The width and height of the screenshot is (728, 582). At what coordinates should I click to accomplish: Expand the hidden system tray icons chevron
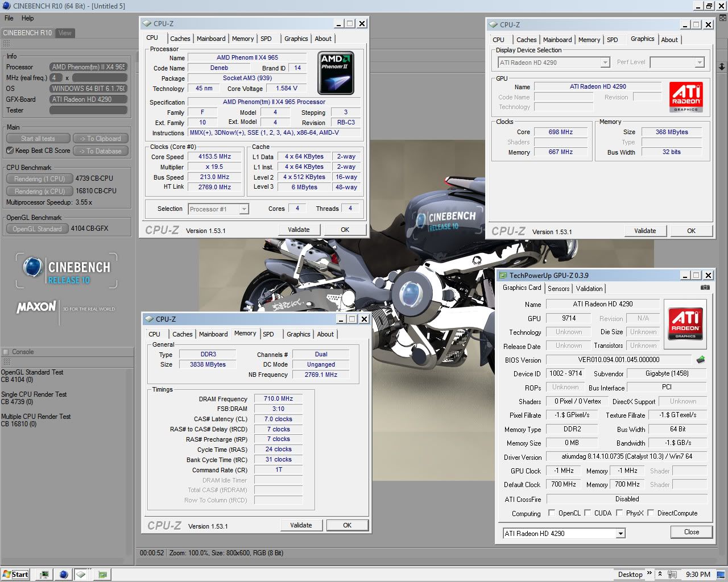tap(660, 574)
